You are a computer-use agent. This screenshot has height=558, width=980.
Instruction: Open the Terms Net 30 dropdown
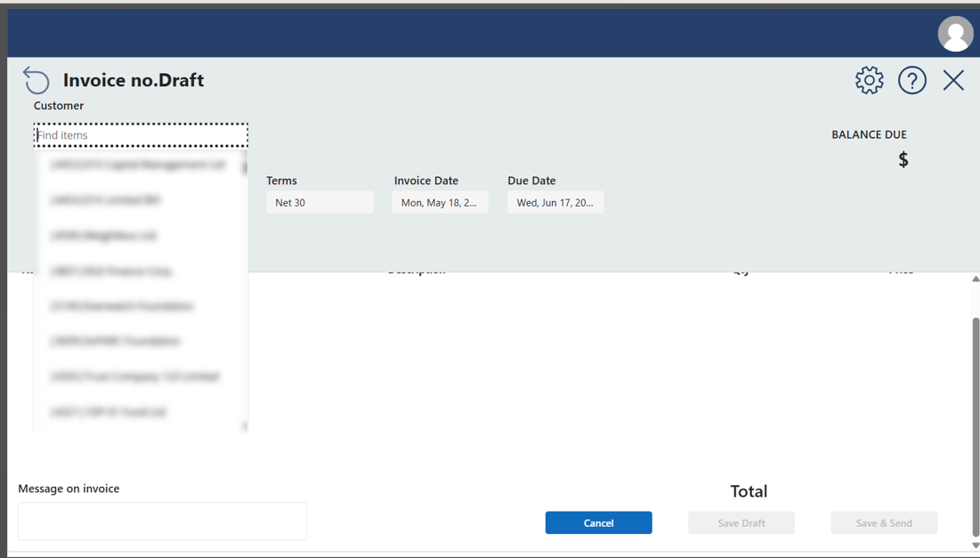click(x=320, y=202)
